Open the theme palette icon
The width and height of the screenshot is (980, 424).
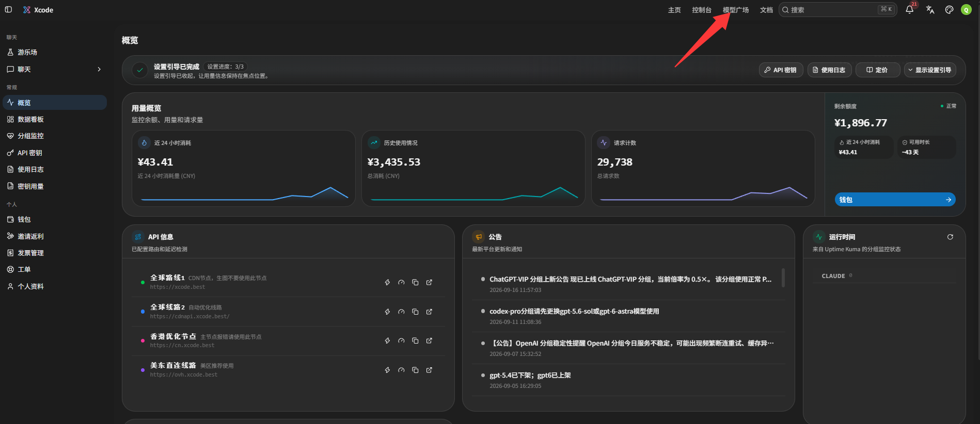tap(949, 10)
